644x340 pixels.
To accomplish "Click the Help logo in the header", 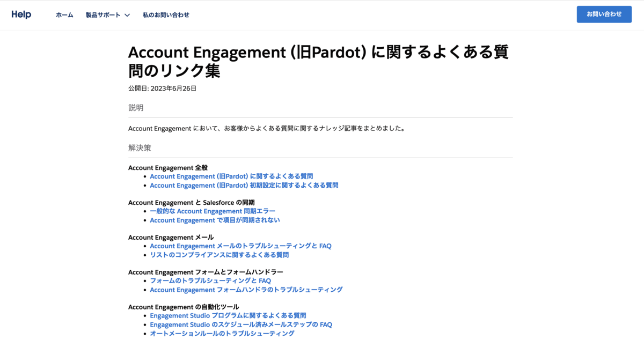I will 21,14.
